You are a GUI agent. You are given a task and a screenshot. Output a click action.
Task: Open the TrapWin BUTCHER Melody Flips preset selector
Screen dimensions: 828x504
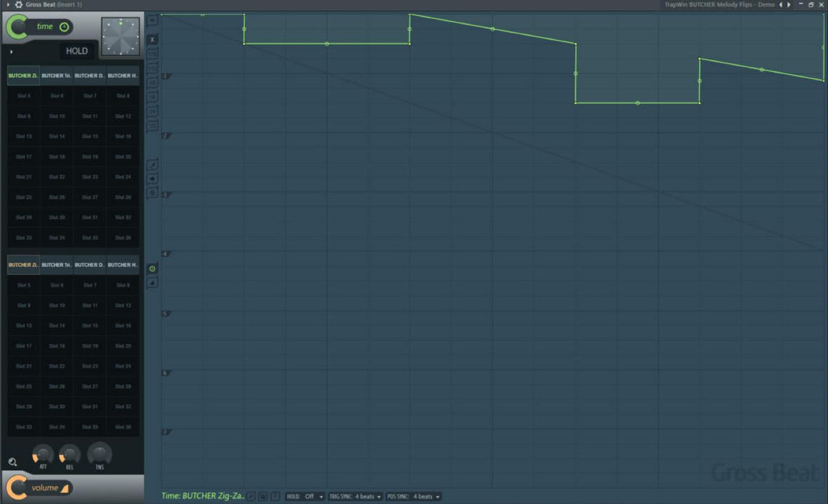pos(720,5)
